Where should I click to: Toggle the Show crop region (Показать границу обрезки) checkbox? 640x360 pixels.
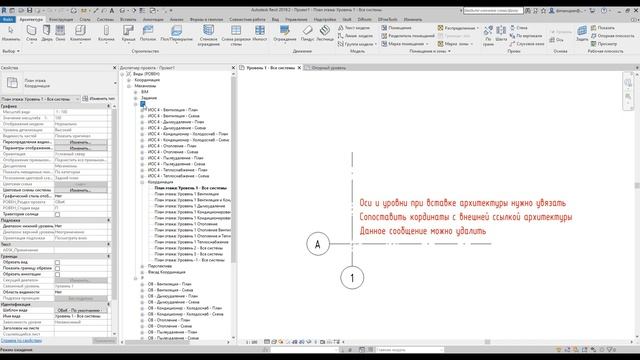click(58, 269)
